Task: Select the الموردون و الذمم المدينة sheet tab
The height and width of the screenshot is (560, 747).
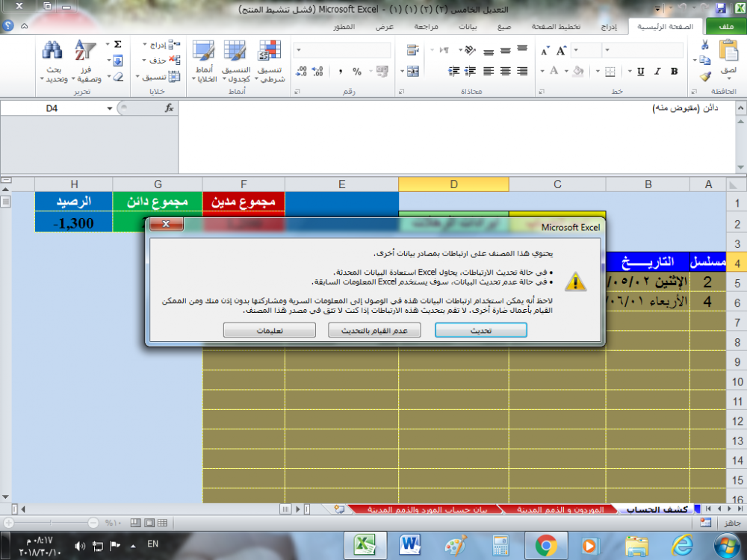Action: click(x=560, y=509)
